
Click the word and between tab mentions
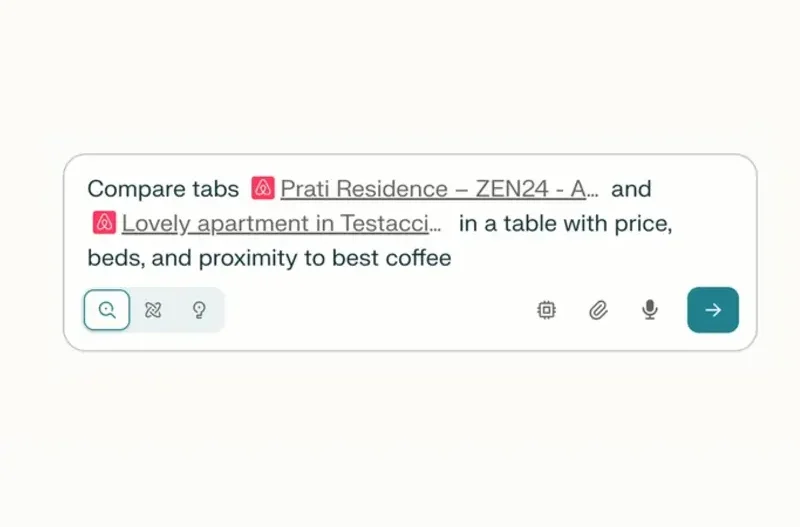tap(631, 189)
